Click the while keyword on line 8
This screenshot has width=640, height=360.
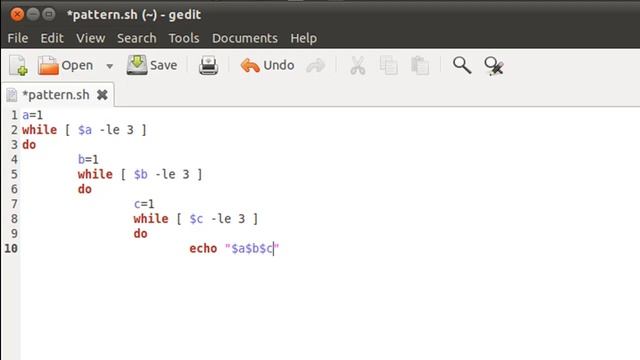[x=151, y=219]
